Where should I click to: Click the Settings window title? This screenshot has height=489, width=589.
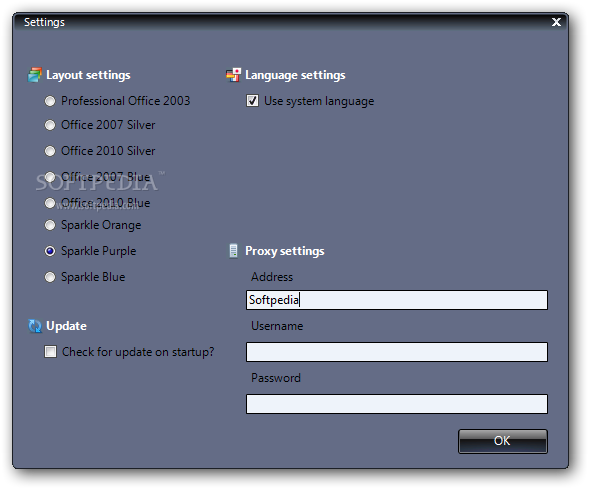44,23
